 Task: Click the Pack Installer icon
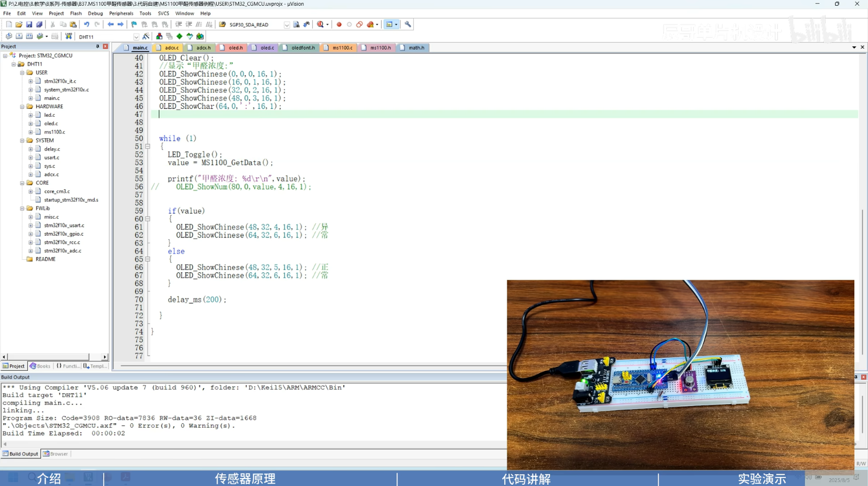click(x=200, y=36)
